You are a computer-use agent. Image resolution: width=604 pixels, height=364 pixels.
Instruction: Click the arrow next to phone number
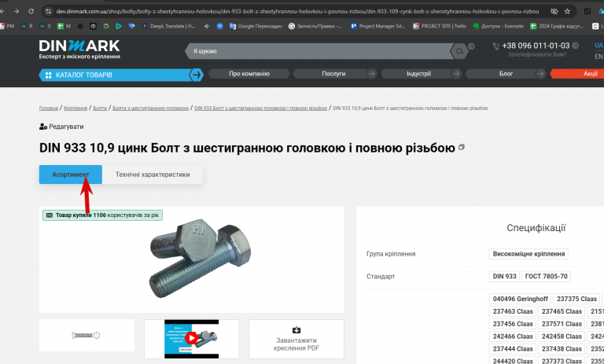pyautogui.click(x=575, y=46)
